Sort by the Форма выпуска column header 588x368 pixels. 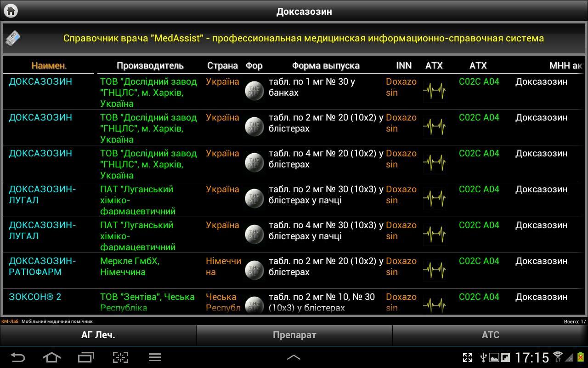pyautogui.click(x=326, y=66)
